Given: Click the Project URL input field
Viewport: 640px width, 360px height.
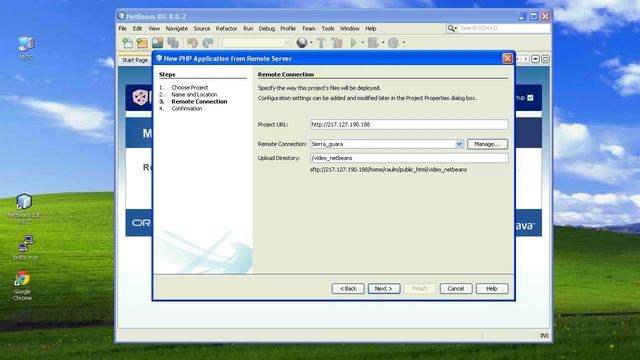Looking at the screenshot, I should coord(409,124).
